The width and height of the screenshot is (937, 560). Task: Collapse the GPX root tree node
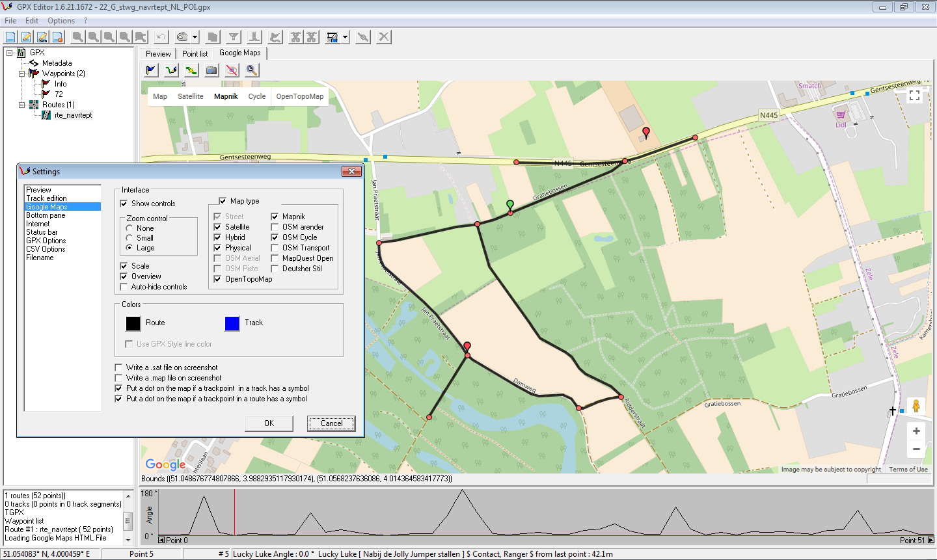(x=10, y=53)
